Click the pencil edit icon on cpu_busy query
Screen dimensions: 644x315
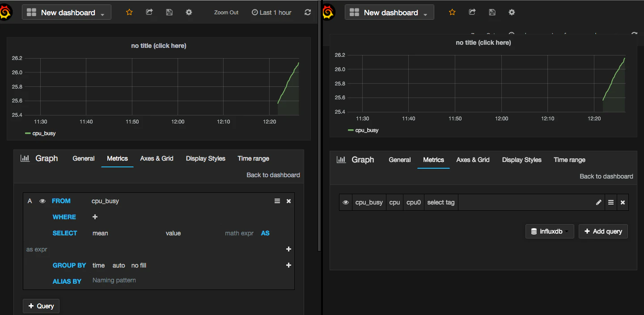[x=599, y=202]
